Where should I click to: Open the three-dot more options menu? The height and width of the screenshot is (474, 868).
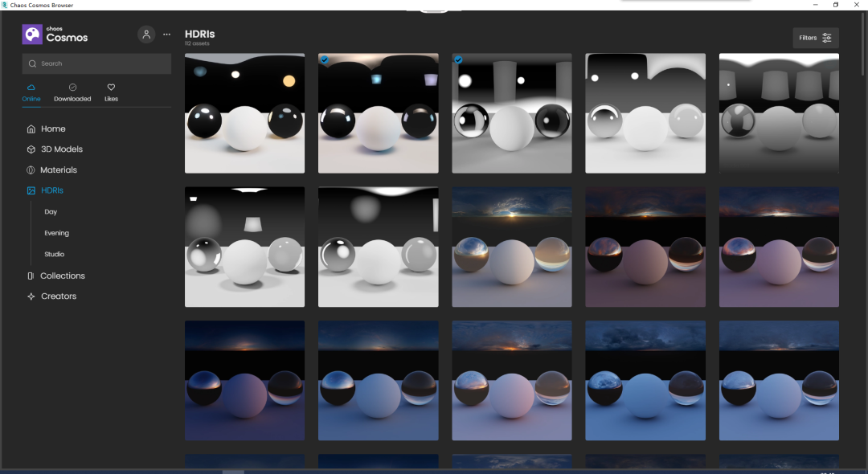[167, 35]
